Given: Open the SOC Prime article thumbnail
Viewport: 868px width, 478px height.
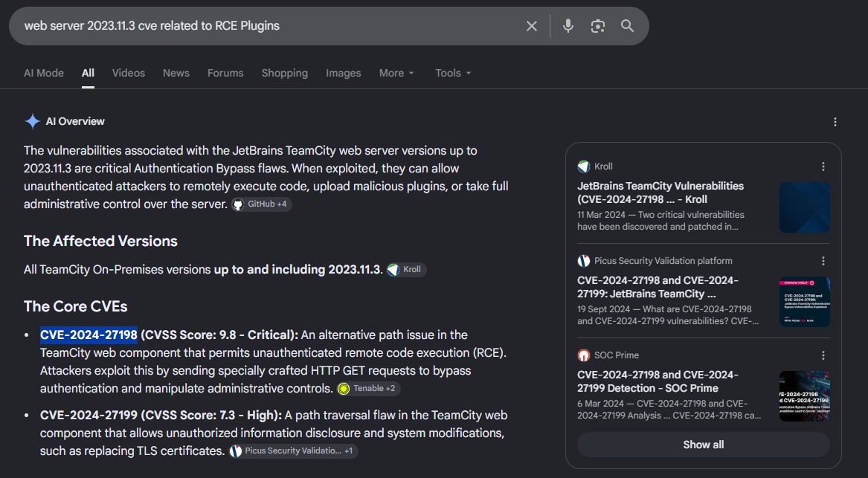Looking at the screenshot, I should (x=804, y=396).
